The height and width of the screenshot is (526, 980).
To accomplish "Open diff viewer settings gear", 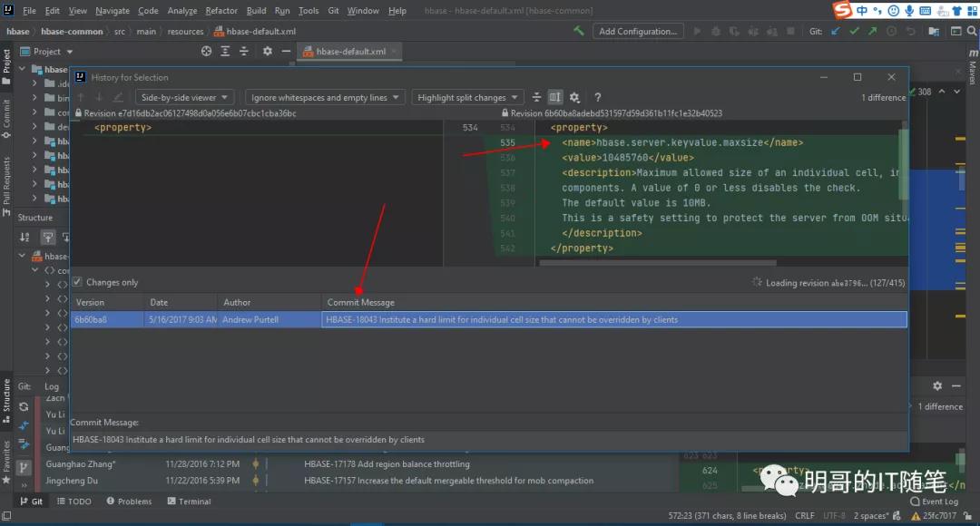I will point(574,97).
